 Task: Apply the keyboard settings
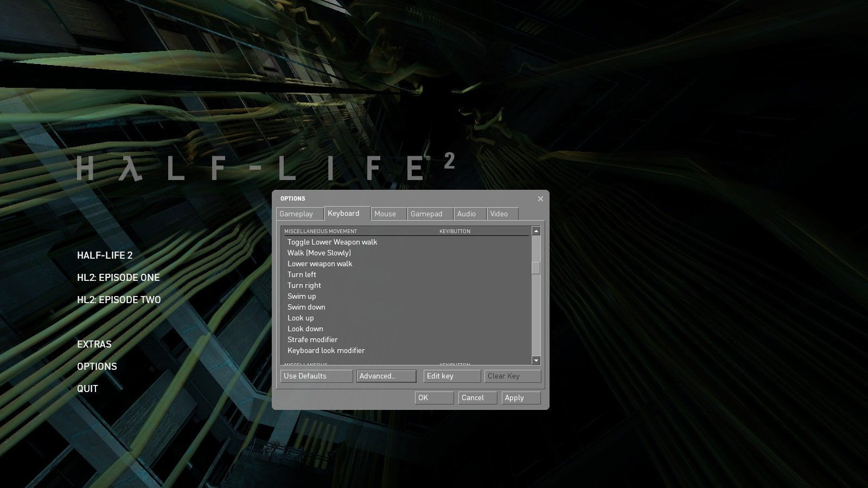pyautogui.click(x=521, y=397)
